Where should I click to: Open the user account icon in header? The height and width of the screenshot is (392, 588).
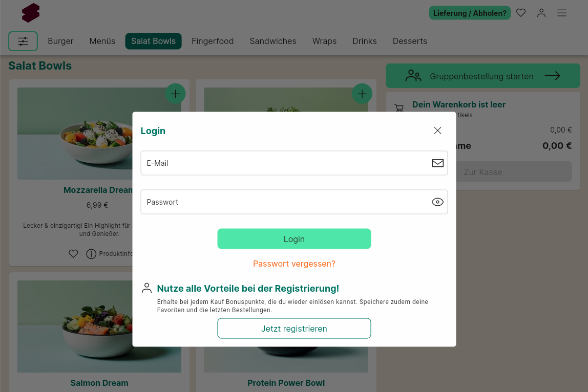[541, 13]
